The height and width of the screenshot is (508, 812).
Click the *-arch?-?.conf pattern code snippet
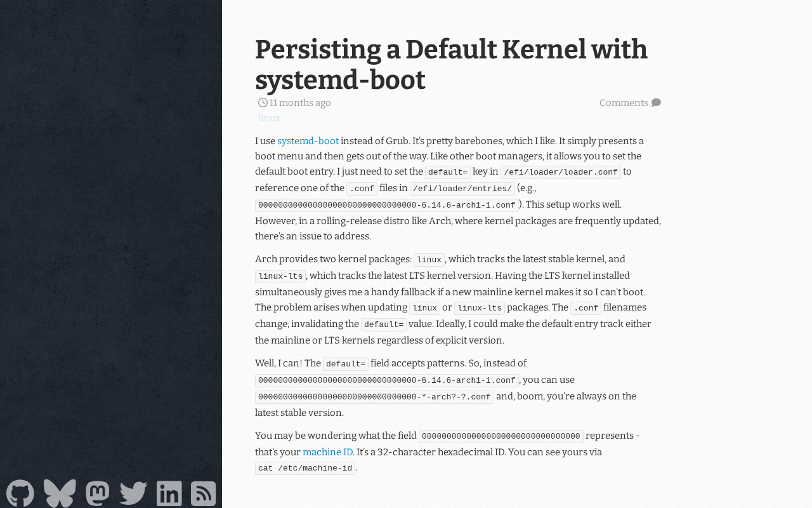374,397
